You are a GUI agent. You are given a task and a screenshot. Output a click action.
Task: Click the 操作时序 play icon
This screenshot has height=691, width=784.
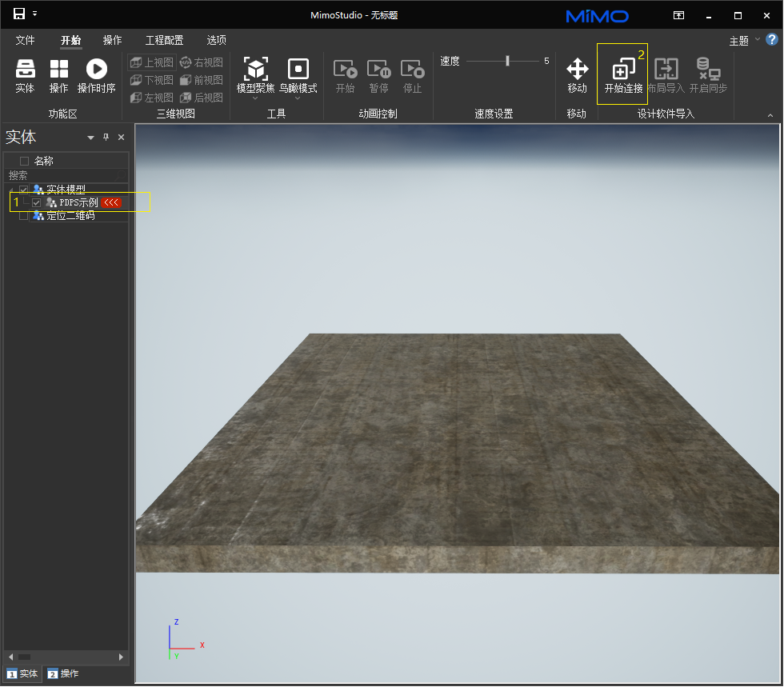point(97,70)
